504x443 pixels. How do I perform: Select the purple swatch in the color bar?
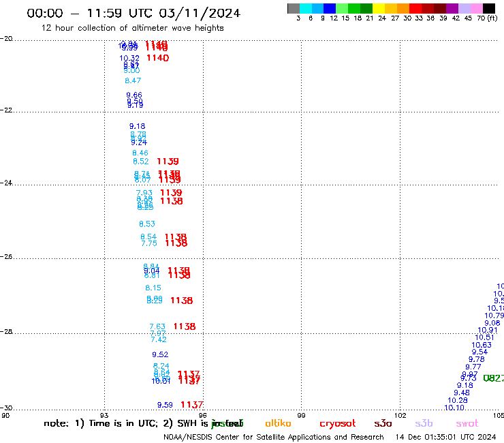[x=452, y=8]
